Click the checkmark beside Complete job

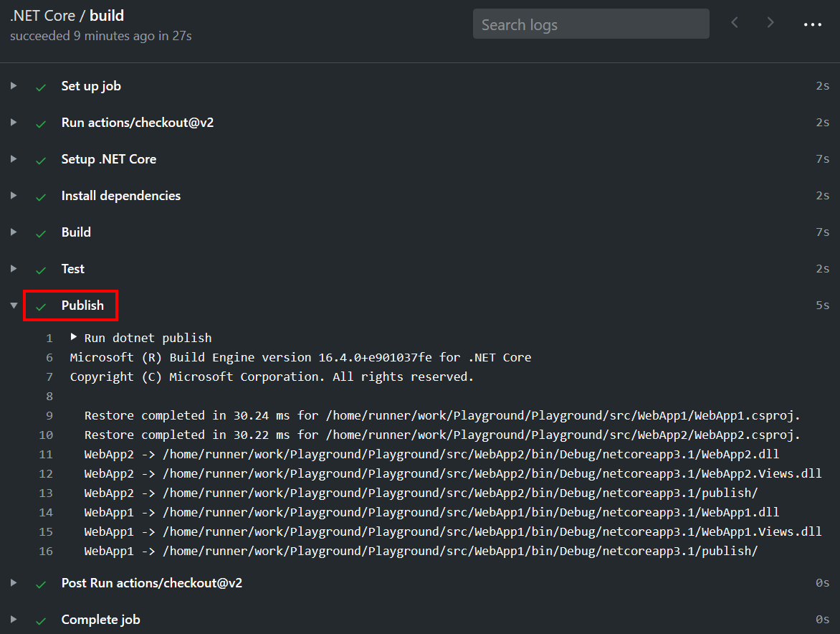[x=41, y=620]
